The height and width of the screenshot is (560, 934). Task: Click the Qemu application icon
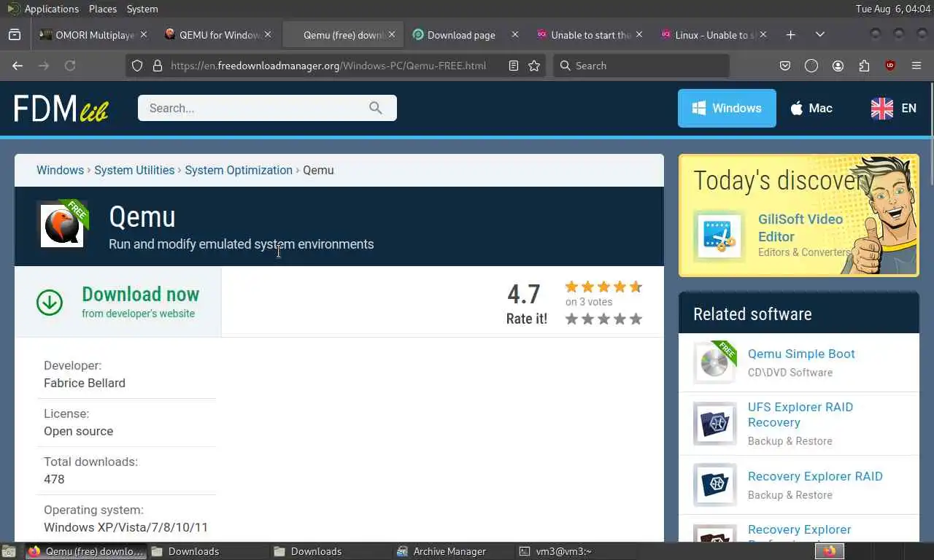pos(62,225)
